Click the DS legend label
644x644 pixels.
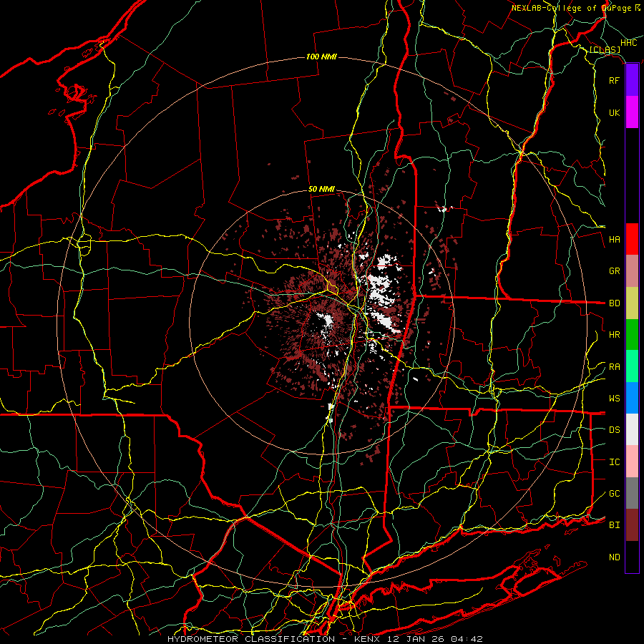pyautogui.click(x=615, y=430)
